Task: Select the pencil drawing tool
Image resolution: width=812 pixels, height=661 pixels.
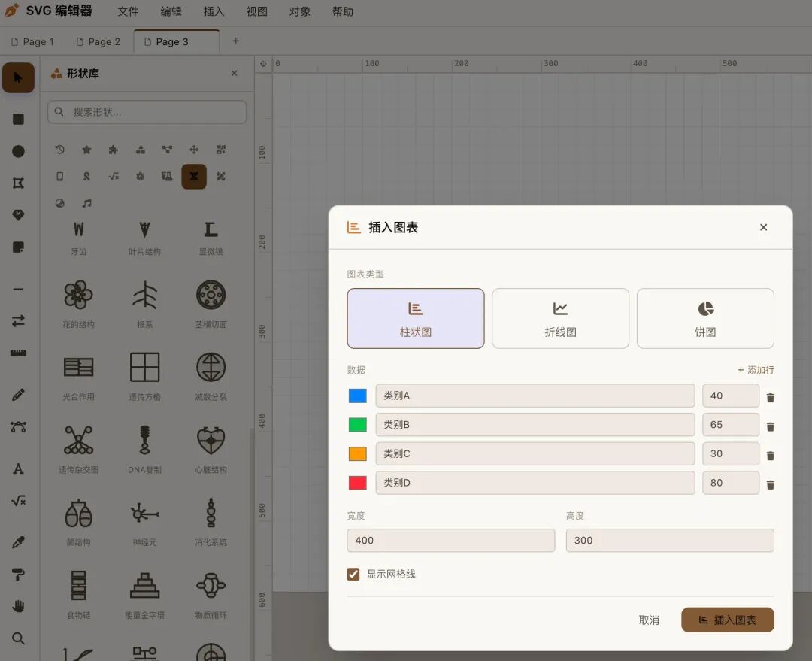Action: [x=18, y=395]
